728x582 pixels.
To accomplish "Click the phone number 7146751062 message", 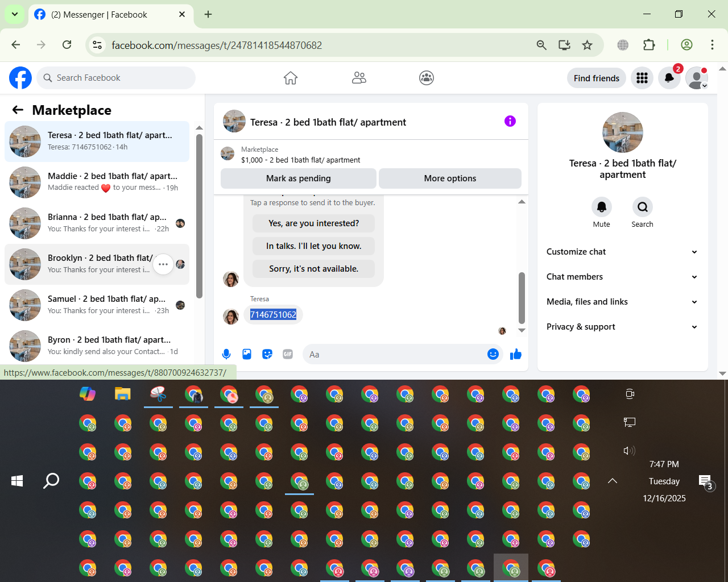I will click(x=273, y=314).
